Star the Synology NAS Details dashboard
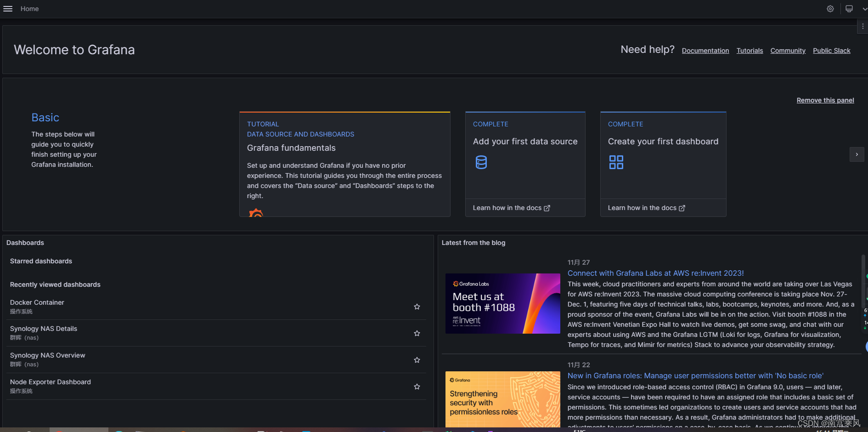Viewport: 868px width, 432px height. click(x=417, y=333)
